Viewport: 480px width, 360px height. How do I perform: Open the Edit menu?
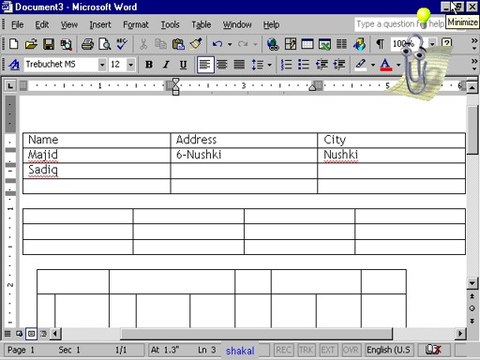pyautogui.click(x=42, y=25)
